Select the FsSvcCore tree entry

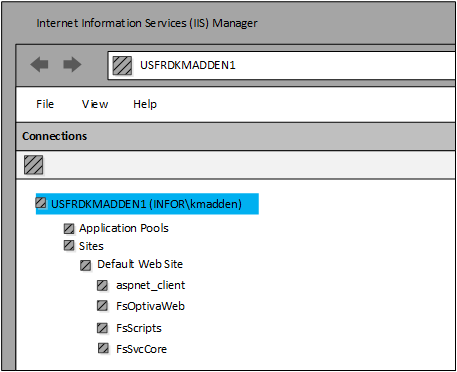[x=142, y=349]
